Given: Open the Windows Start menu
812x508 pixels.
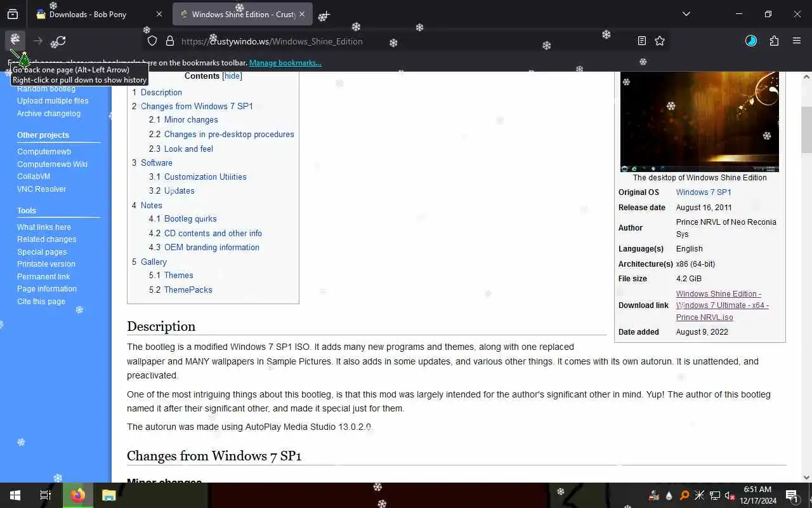Looking at the screenshot, I should (x=15, y=495).
